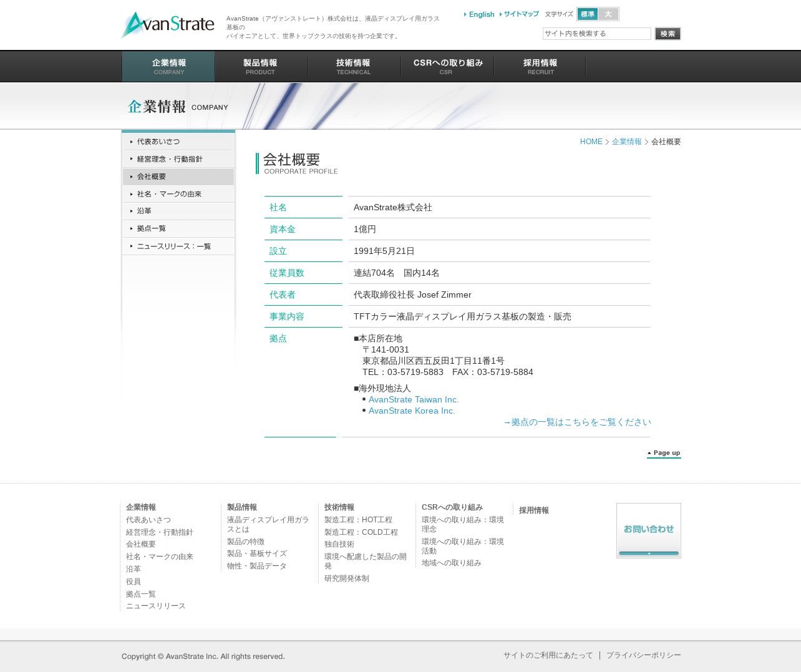
Task: Open footer link 独自技術
Action: tap(339, 544)
